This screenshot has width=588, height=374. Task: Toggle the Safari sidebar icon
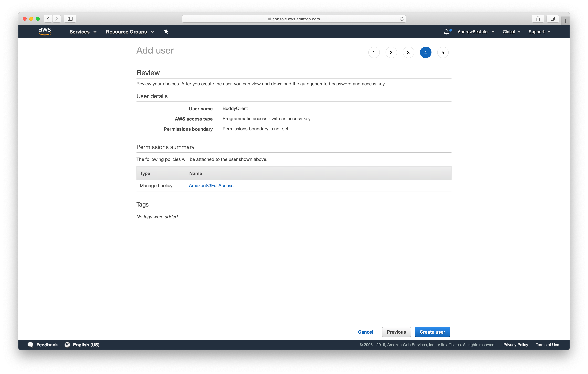point(70,19)
